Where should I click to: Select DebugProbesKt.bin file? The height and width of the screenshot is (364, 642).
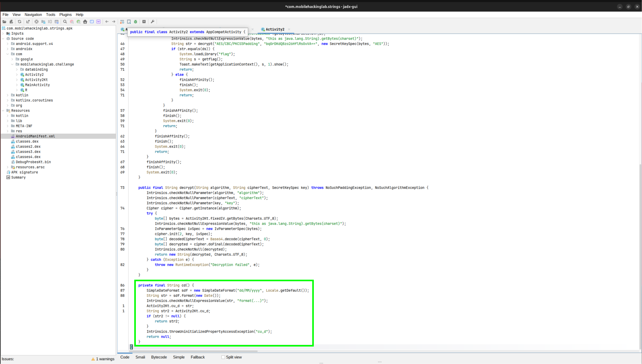click(x=33, y=162)
